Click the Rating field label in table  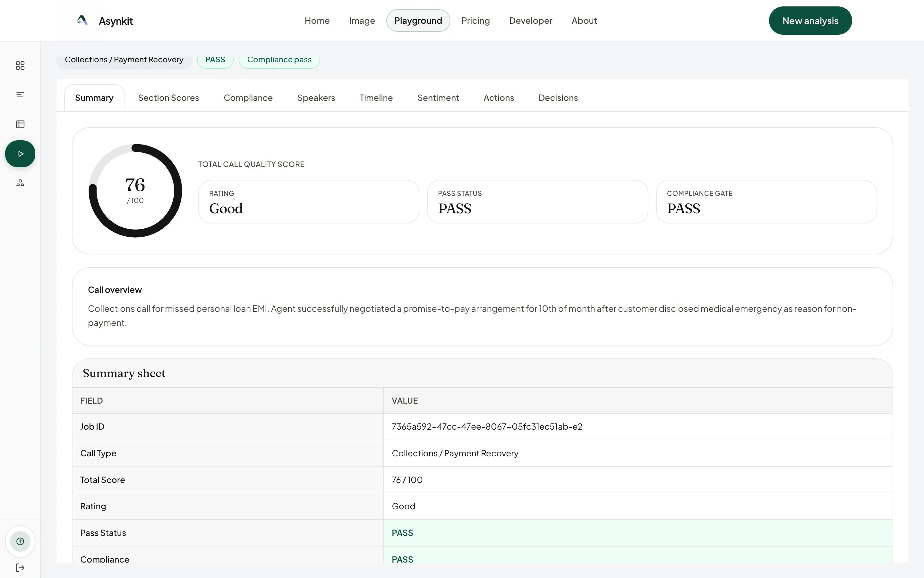[93, 506]
